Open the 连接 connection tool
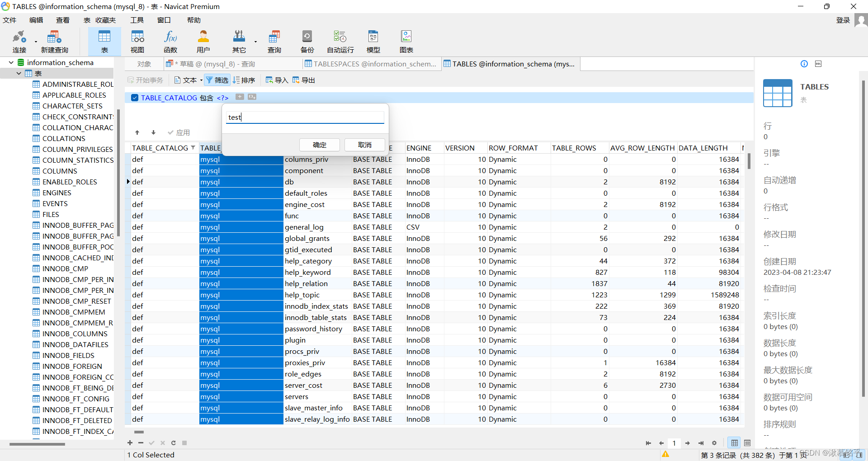The image size is (868, 461). [19, 41]
